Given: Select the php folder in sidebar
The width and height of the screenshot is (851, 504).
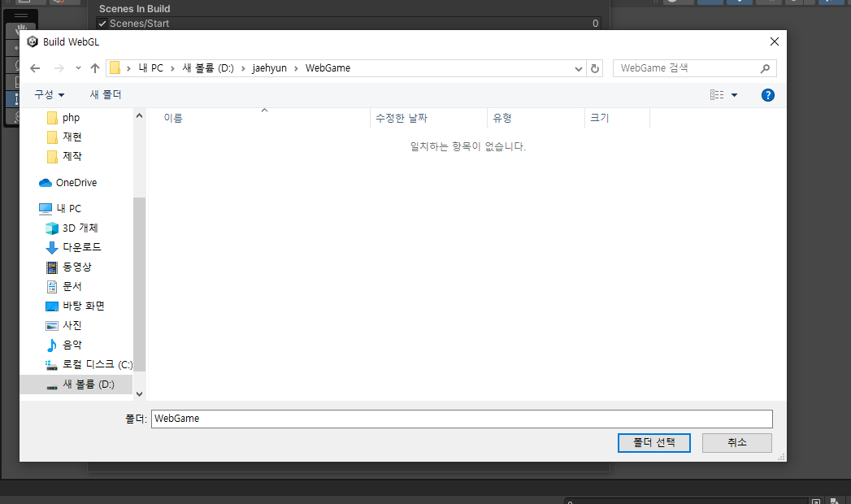Looking at the screenshot, I should point(71,118).
